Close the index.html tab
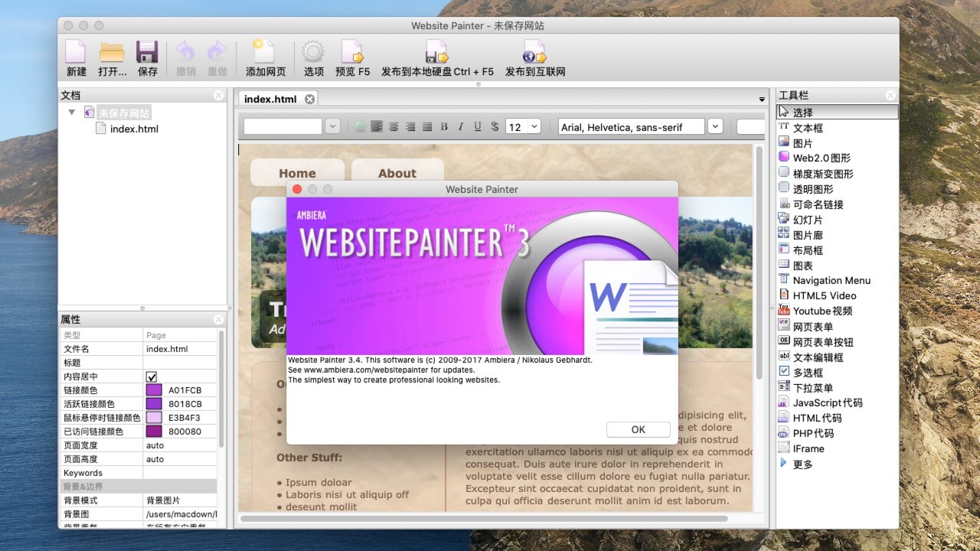The width and height of the screenshot is (980, 551). (309, 99)
